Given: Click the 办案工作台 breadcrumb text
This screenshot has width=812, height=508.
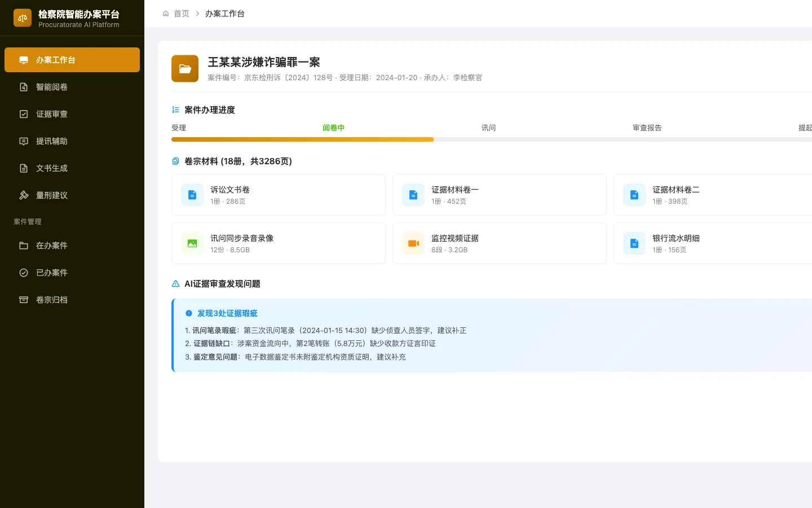Looking at the screenshot, I should pyautogui.click(x=225, y=14).
